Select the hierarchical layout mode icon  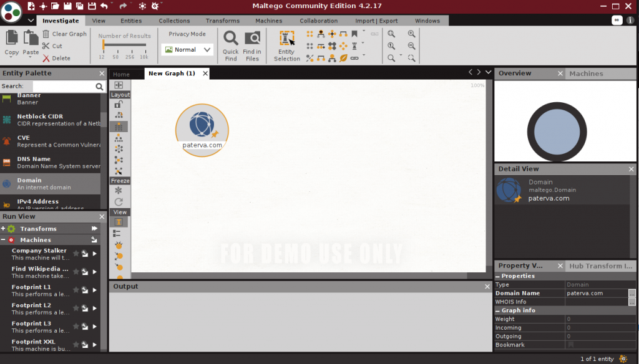click(119, 138)
